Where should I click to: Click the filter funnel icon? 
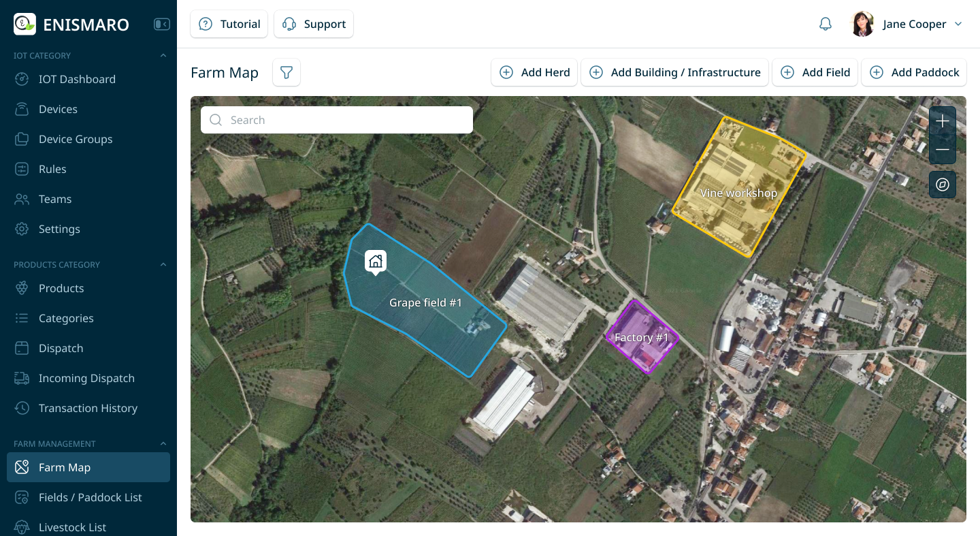(x=287, y=72)
